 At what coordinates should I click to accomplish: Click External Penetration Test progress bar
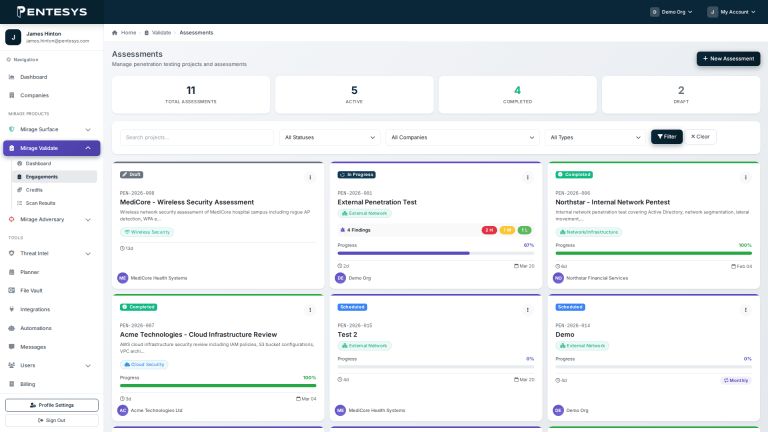[435, 253]
